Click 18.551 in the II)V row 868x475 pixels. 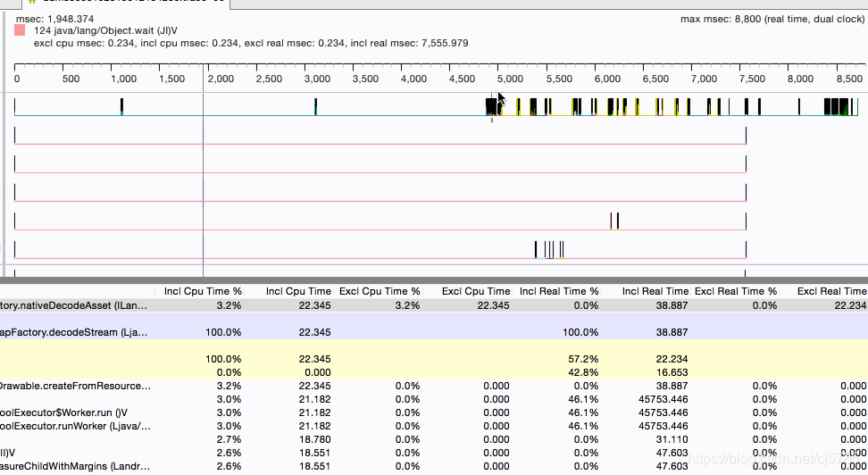coord(314,453)
